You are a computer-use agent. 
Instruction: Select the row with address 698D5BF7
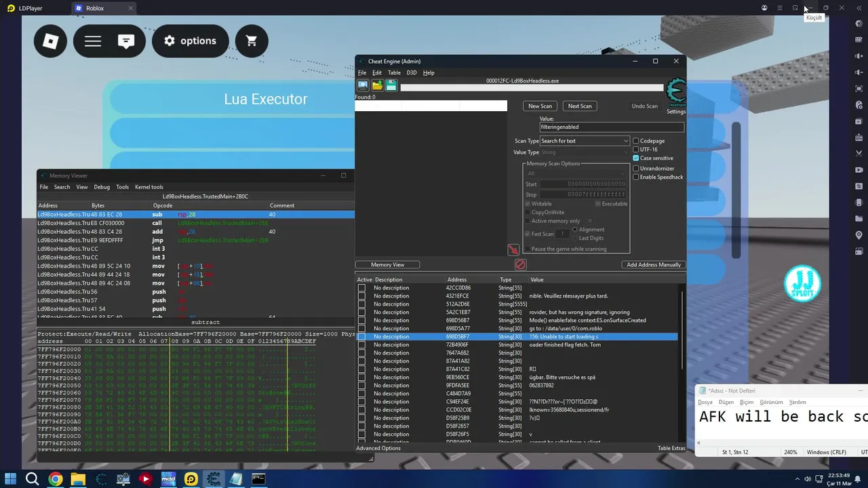click(517, 337)
